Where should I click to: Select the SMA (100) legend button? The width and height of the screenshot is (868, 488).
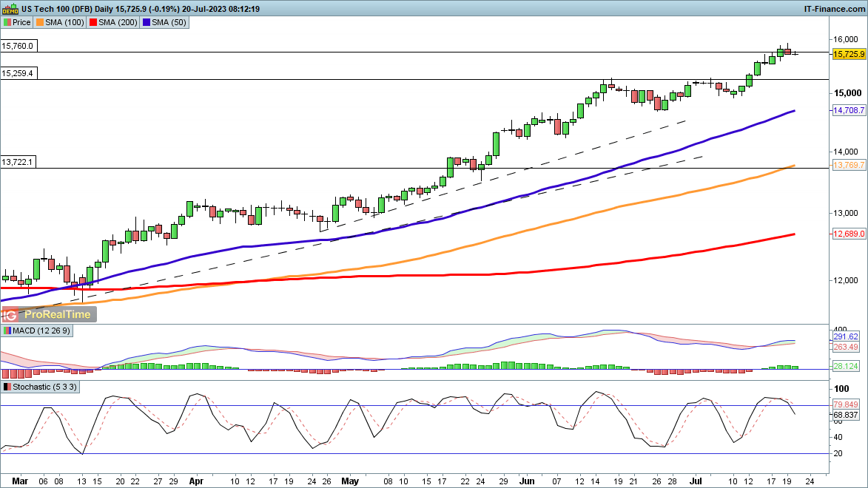pyautogui.click(x=60, y=22)
